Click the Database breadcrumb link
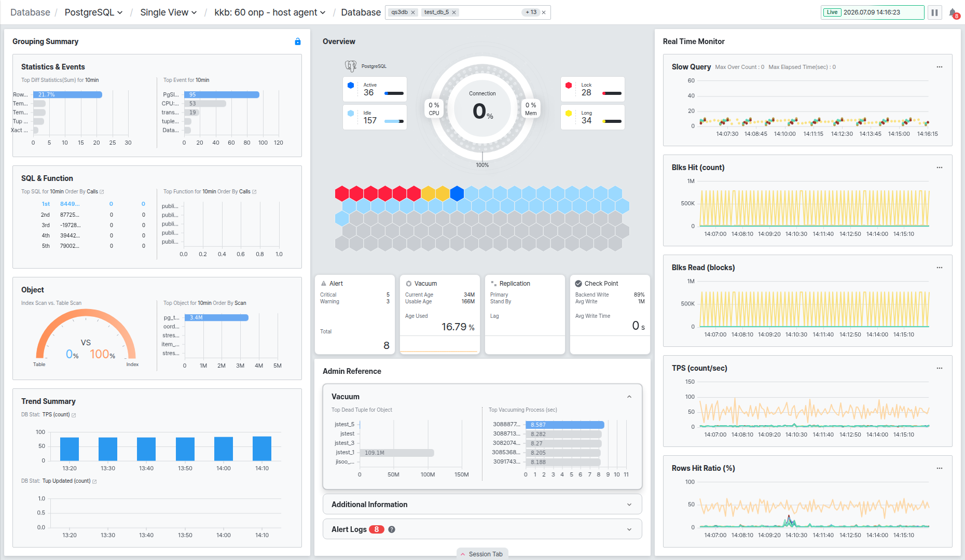Screen dimensions: 965x560 pos(30,12)
